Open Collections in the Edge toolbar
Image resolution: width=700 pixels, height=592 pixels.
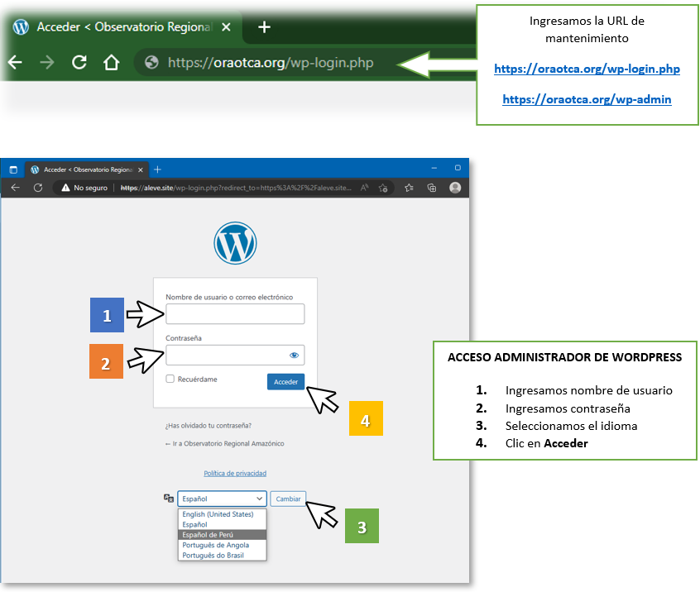pos(432,188)
